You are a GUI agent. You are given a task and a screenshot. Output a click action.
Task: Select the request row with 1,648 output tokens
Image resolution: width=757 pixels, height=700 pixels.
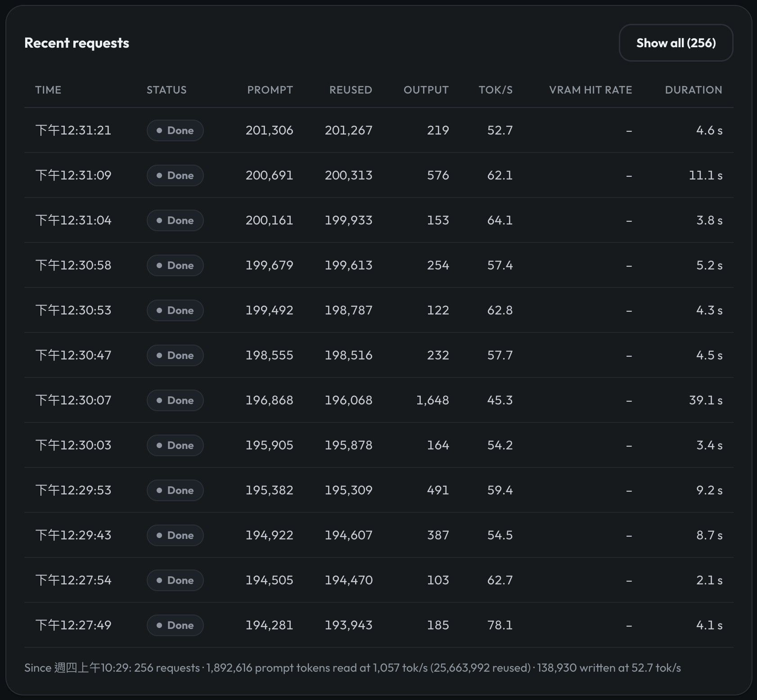[x=379, y=400]
